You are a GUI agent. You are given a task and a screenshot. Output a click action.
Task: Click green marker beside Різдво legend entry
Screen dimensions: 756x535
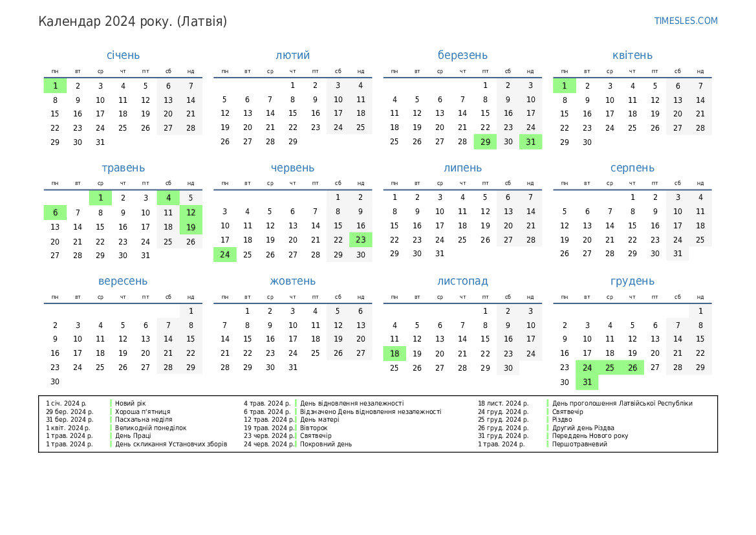(x=548, y=420)
